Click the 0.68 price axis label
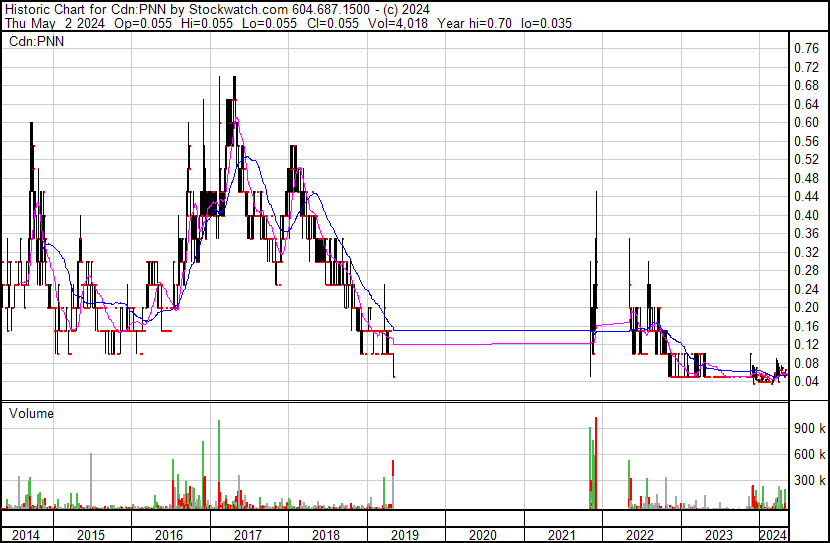This screenshot has height=543, width=830. 806,86
